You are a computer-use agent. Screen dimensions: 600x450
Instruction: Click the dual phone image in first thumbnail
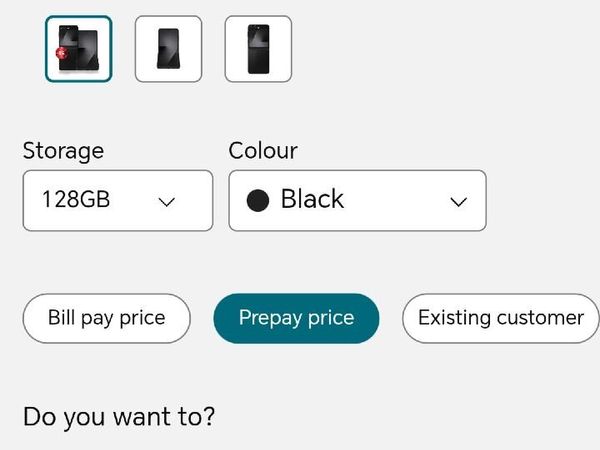80,49
